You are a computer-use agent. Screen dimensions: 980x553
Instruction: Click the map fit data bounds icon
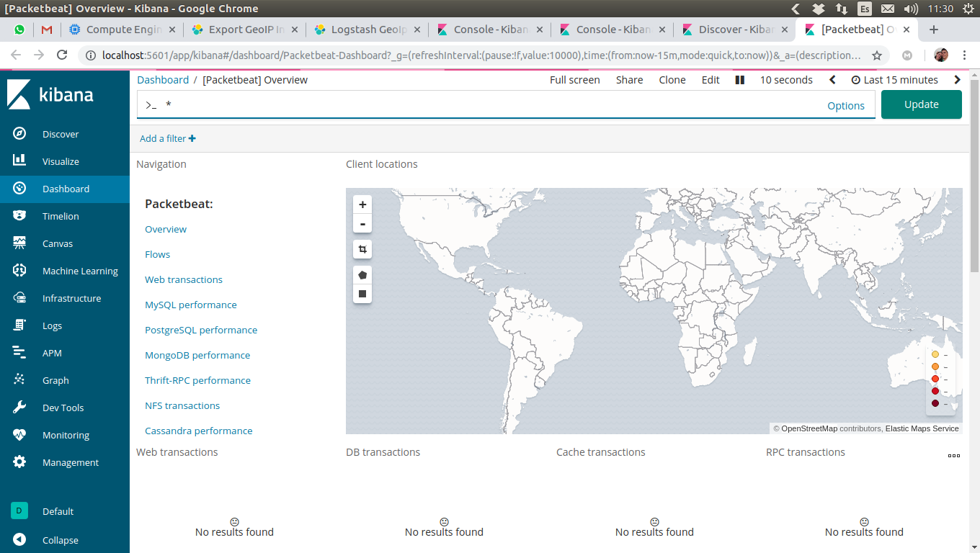[362, 249]
